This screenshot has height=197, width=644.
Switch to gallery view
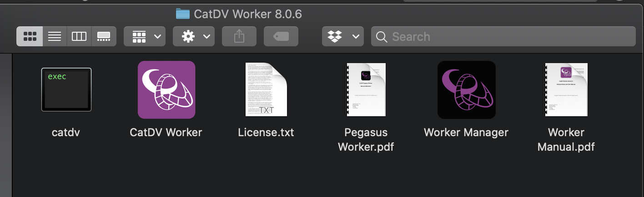click(104, 36)
